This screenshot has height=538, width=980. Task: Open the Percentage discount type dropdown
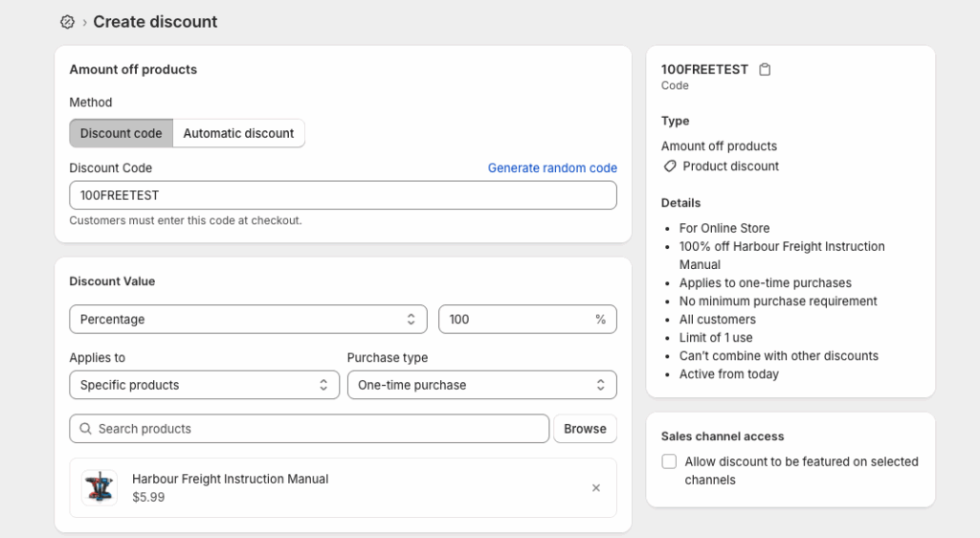(x=248, y=320)
